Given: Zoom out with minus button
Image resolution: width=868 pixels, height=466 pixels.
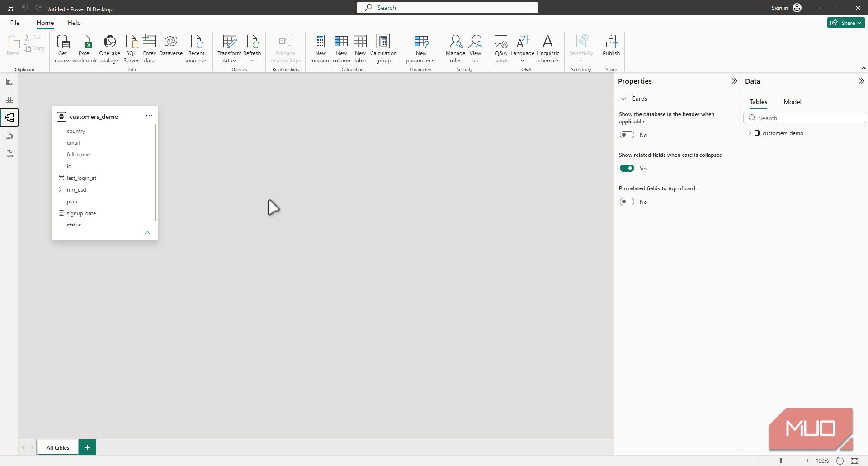Looking at the screenshot, I should click(x=755, y=461).
